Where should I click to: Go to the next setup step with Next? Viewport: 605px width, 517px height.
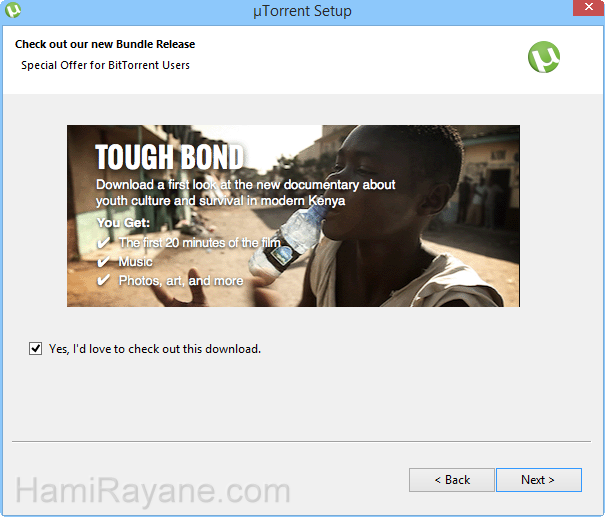[x=539, y=480]
